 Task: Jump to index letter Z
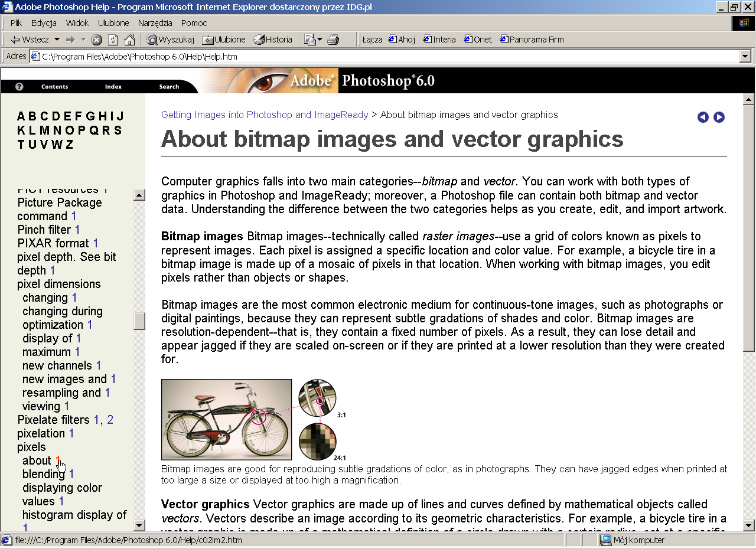(x=69, y=145)
